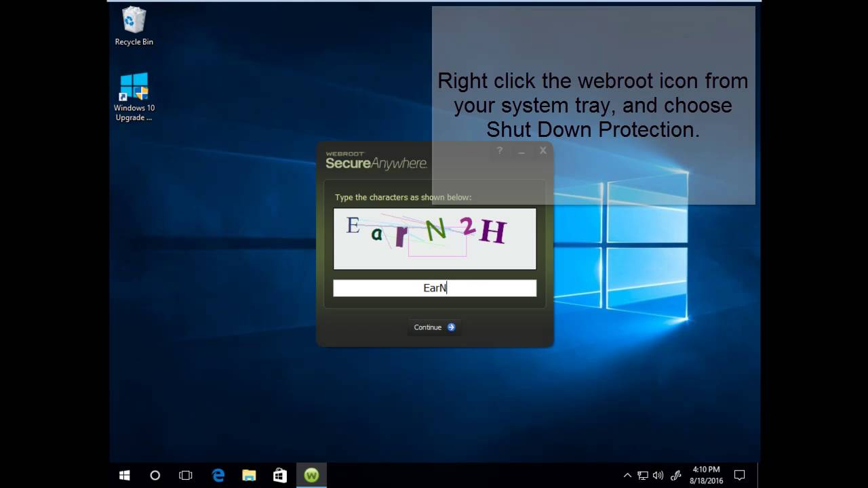Open File Explorer from the taskbar
Image resolution: width=868 pixels, height=488 pixels.
coord(249,476)
